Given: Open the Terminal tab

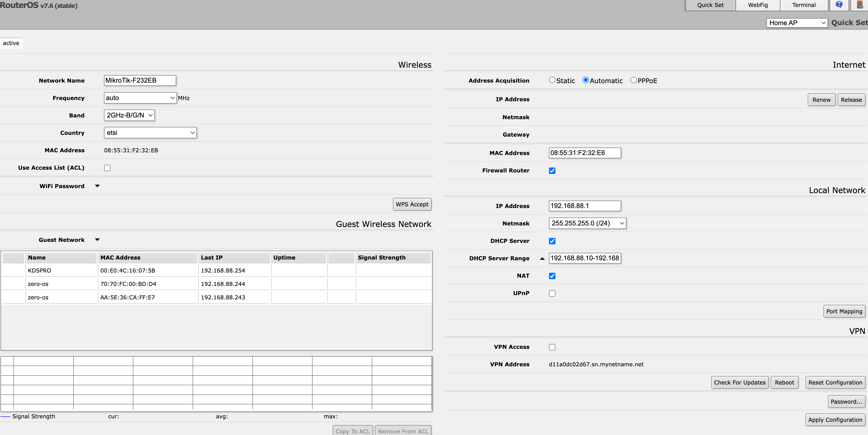Looking at the screenshot, I should coord(804,5).
